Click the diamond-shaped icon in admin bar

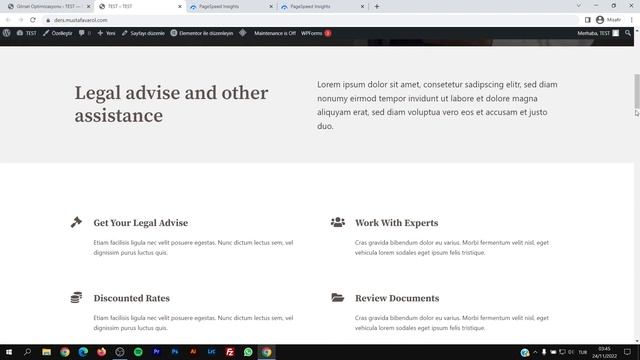243,33
